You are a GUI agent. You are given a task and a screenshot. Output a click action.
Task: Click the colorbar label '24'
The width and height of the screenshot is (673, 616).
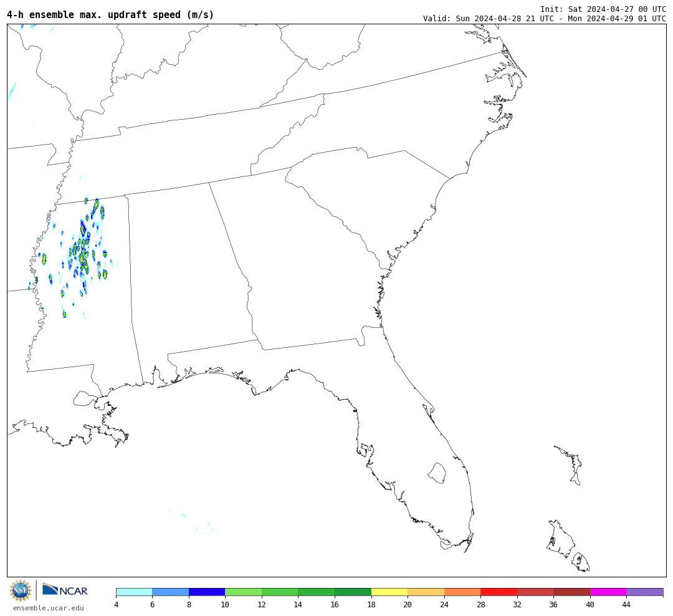pyautogui.click(x=444, y=604)
